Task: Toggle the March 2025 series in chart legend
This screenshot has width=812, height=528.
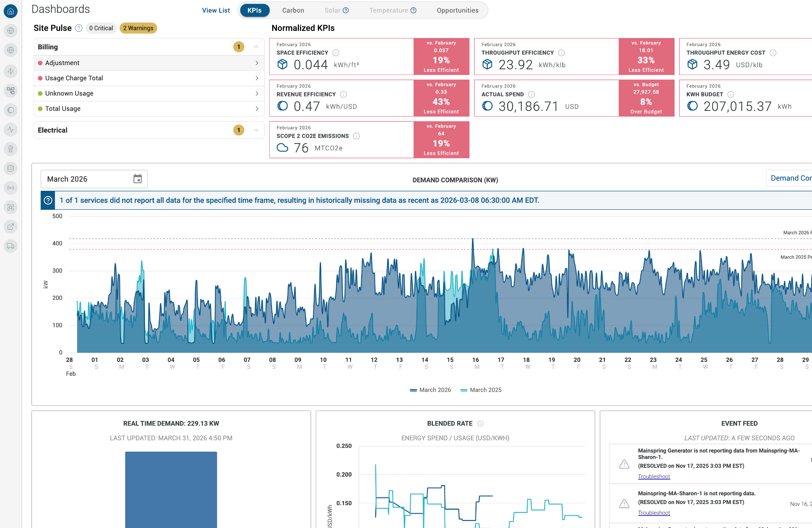Action: (481, 390)
